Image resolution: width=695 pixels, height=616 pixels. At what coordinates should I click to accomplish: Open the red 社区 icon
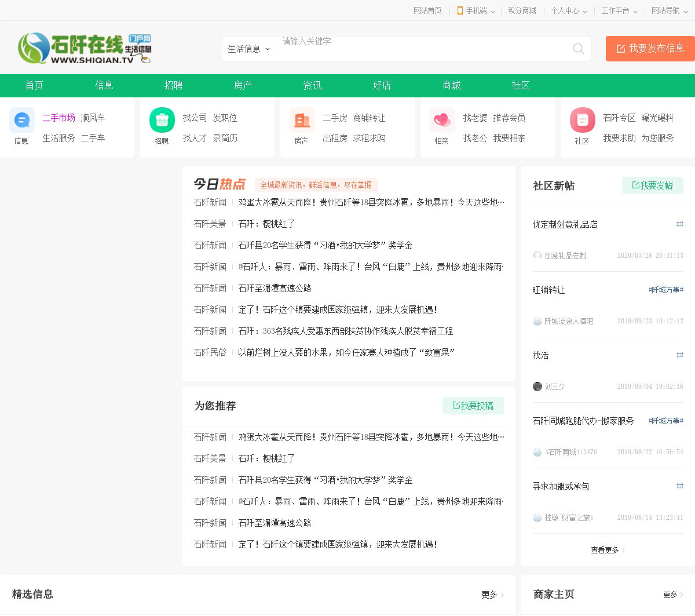(x=582, y=120)
